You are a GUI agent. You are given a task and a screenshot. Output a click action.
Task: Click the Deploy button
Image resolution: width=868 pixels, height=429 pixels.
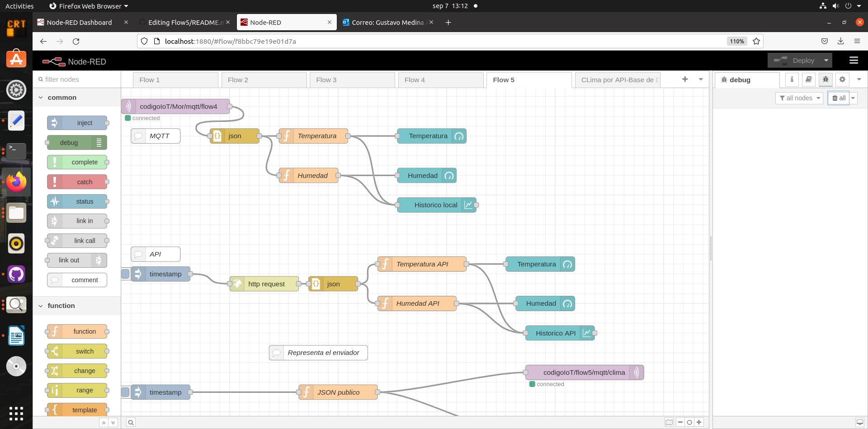click(794, 61)
